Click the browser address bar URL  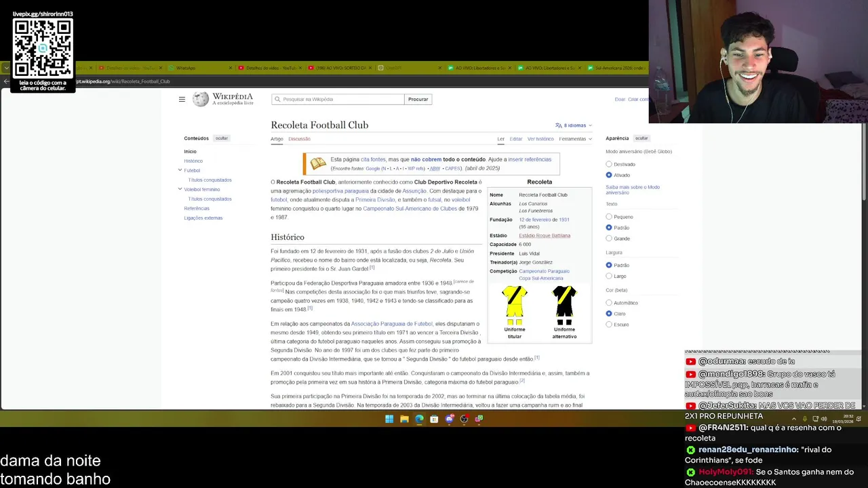[123, 81]
